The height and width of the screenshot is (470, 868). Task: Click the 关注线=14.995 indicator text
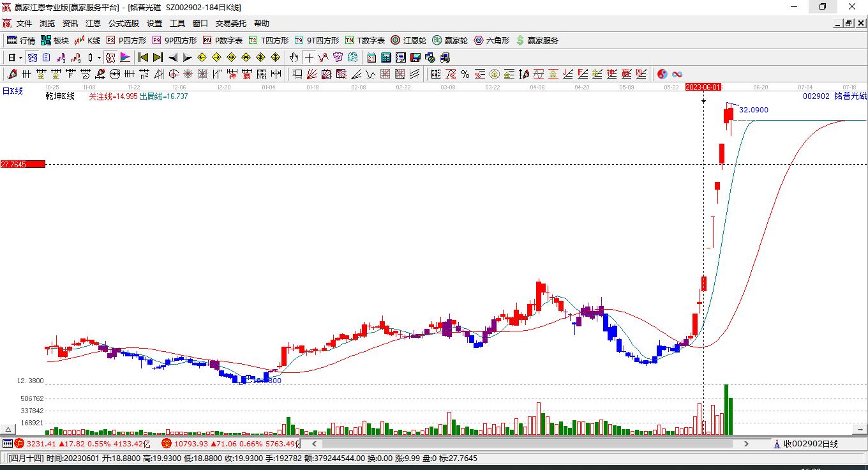coord(113,96)
